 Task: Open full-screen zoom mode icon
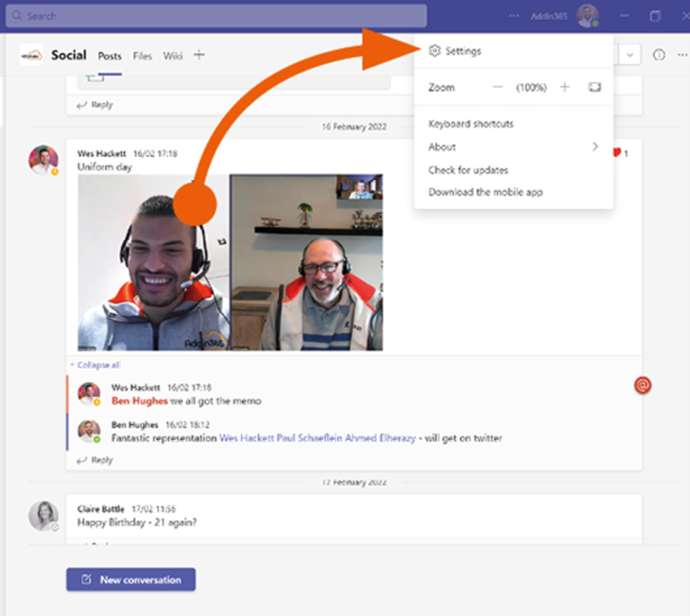point(594,87)
